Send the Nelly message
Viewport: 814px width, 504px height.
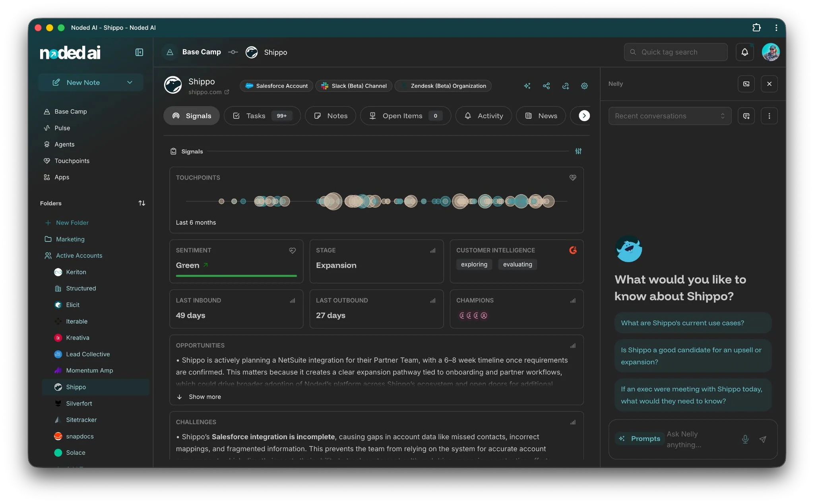pos(763,439)
